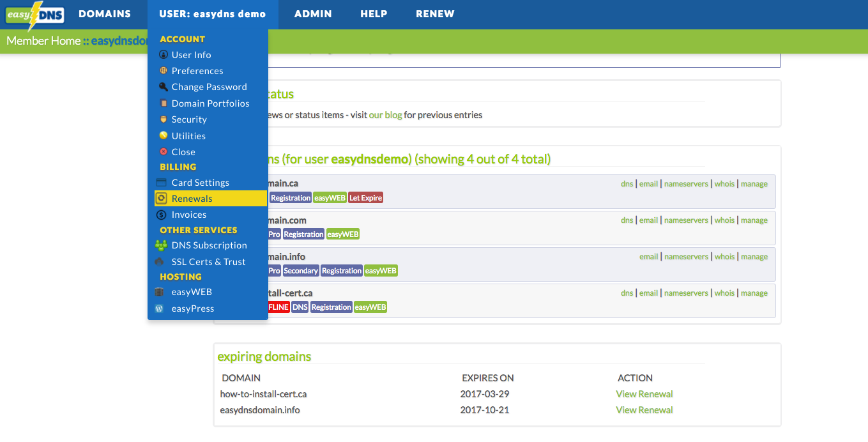Click how-to-install-cert.ca in expiring domains
This screenshot has width=868, height=442.
[x=263, y=394]
